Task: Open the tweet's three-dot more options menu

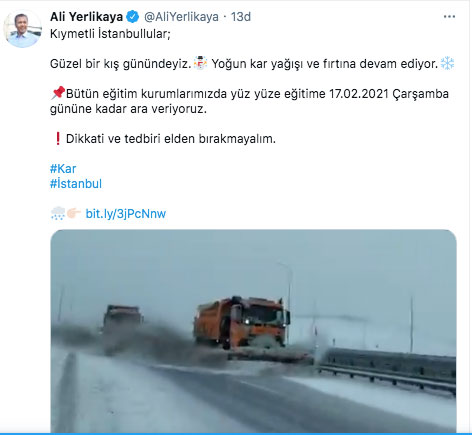Action: pos(449,17)
